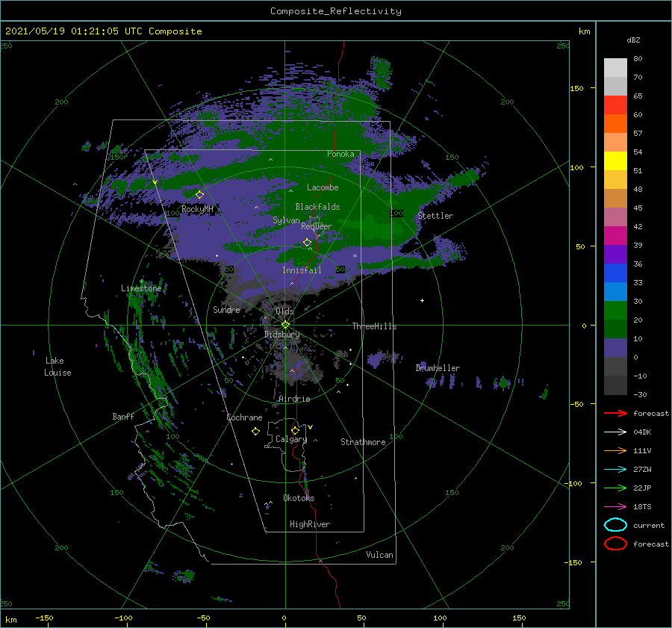Click the Banff label
The image size is (672, 628).
coord(123,416)
